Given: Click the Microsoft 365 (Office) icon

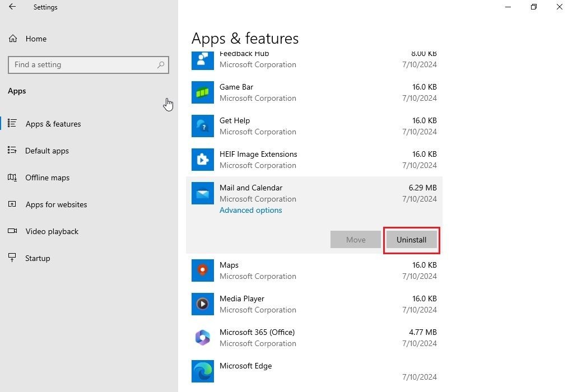Looking at the screenshot, I should (202, 338).
